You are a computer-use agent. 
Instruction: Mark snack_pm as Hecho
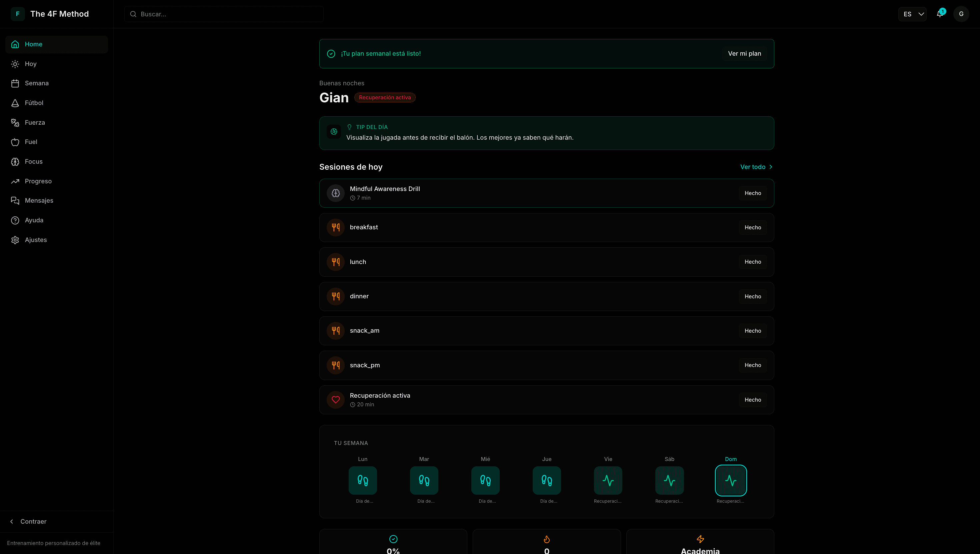(753, 365)
